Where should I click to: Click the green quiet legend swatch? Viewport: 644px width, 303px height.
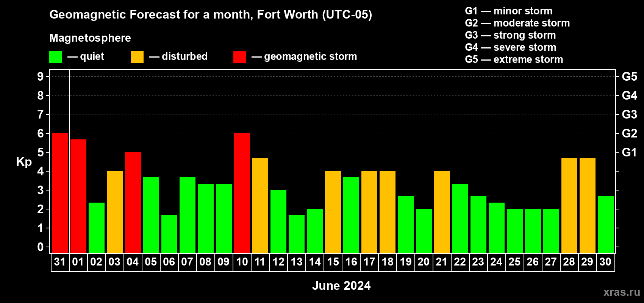click(55, 57)
